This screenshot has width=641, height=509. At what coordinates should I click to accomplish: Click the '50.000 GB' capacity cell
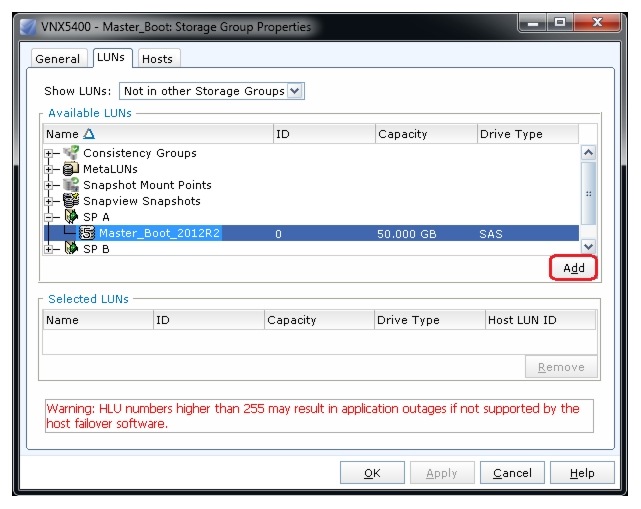[x=407, y=233]
